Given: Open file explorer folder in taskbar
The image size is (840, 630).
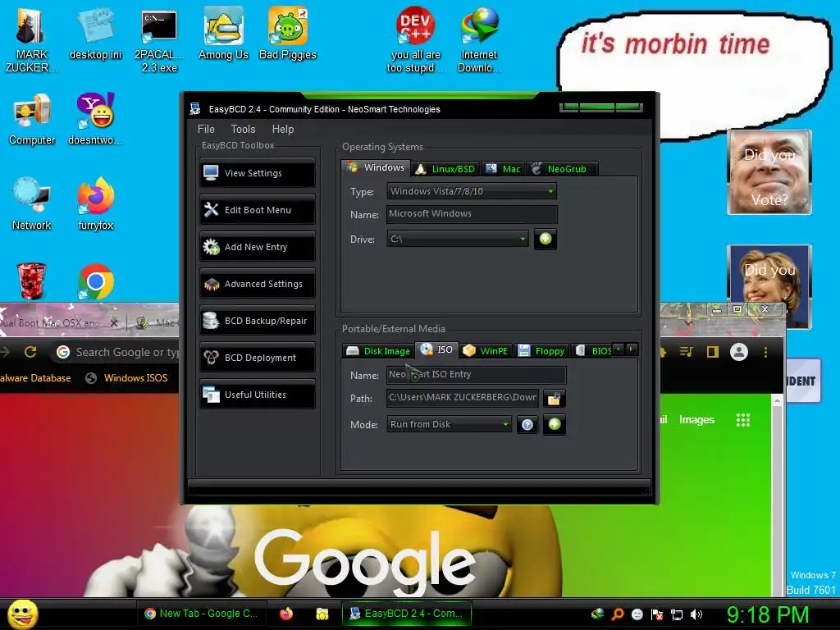Looking at the screenshot, I should click(322, 614).
